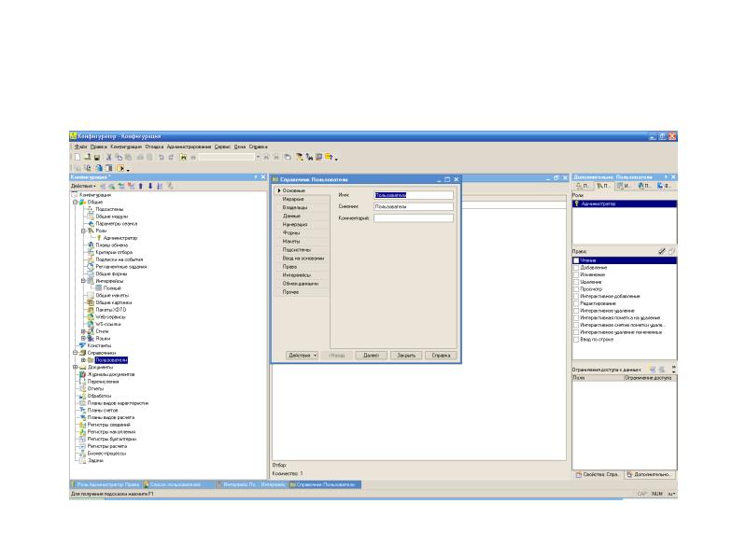Enable the Просмотр right checkbox
Screen dimensions: 747x560
(x=576, y=289)
